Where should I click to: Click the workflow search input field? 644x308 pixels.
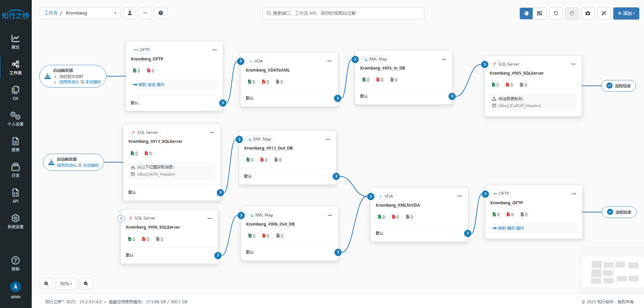tap(343, 14)
